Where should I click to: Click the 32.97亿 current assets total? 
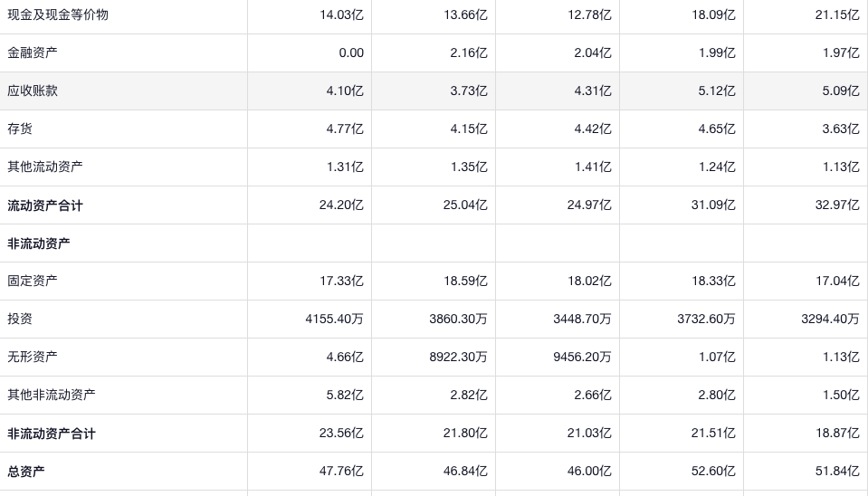pyautogui.click(x=837, y=205)
